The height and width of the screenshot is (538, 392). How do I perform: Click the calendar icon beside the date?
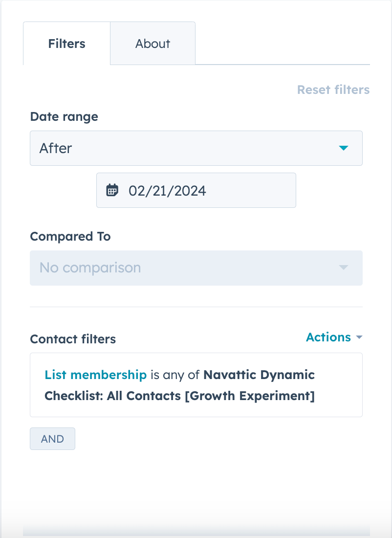click(x=112, y=190)
